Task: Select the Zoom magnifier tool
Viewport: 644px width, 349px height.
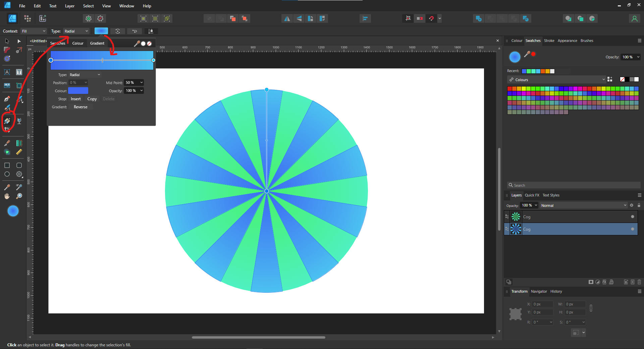Action: click(x=19, y=196)
